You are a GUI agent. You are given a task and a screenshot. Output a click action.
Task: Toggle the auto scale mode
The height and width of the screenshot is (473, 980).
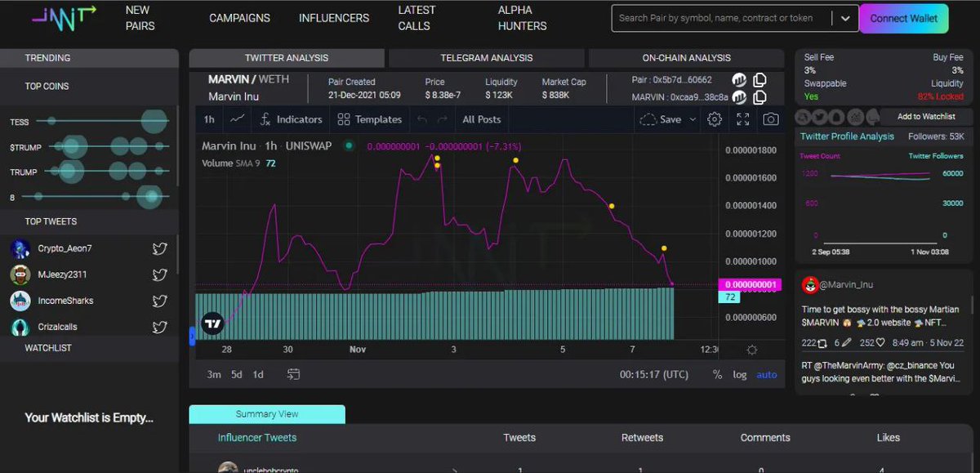(767, 375)
